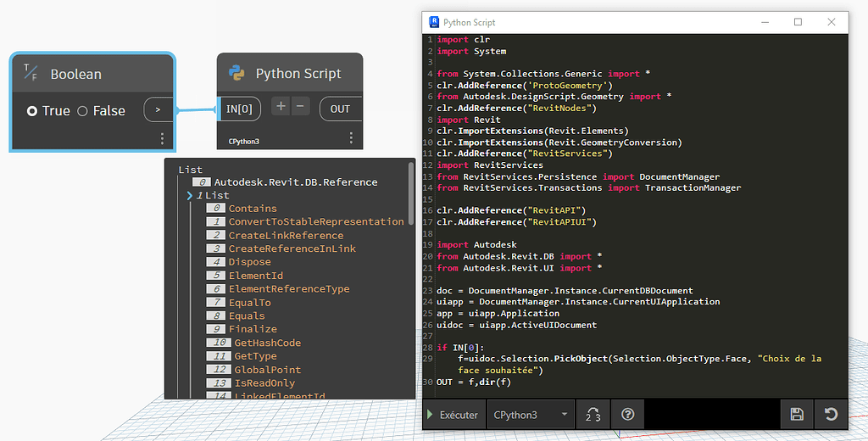Click the Exécuter run button
Screen dimensions: 868x441
pyautogui.click(x=453, y=415)
